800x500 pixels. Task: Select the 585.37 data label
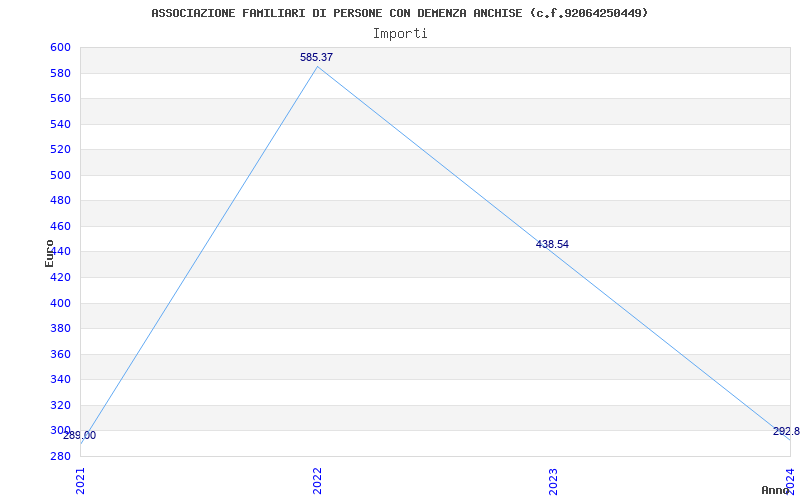(x=316, y=57)
